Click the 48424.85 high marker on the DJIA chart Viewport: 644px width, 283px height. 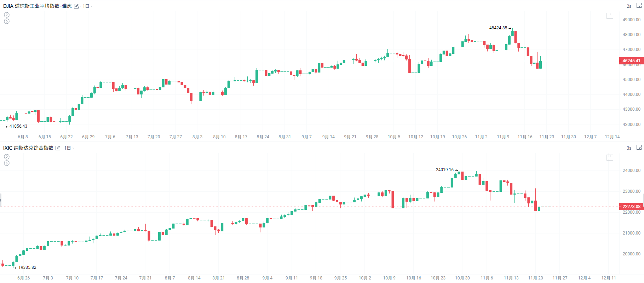498,28
